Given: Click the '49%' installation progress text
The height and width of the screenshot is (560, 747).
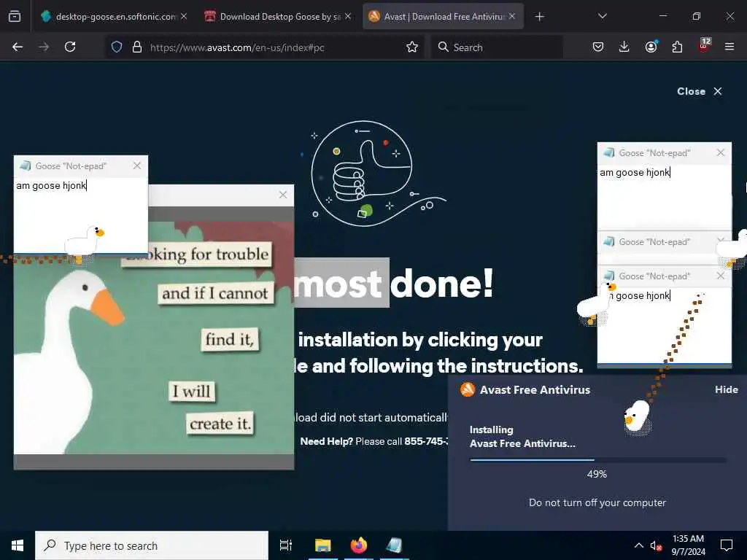Looking at the screenshot, I should tap(597, 474).
